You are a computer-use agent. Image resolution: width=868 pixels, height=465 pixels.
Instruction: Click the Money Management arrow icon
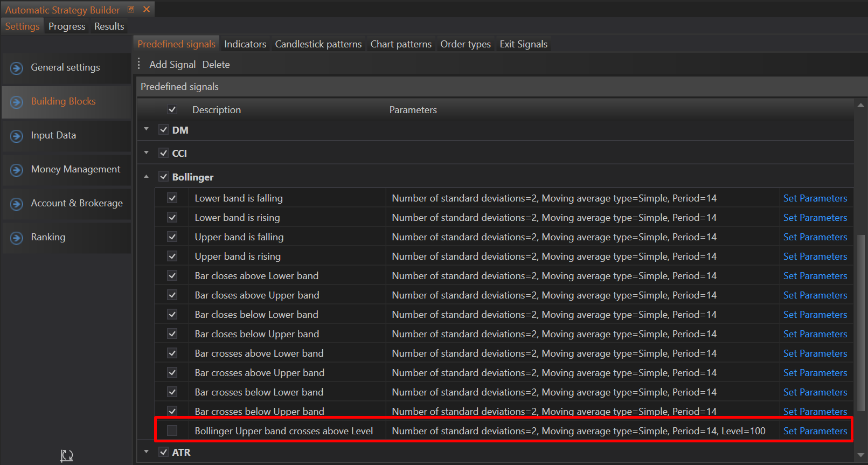pyautogui.click(x=17, y=170)
